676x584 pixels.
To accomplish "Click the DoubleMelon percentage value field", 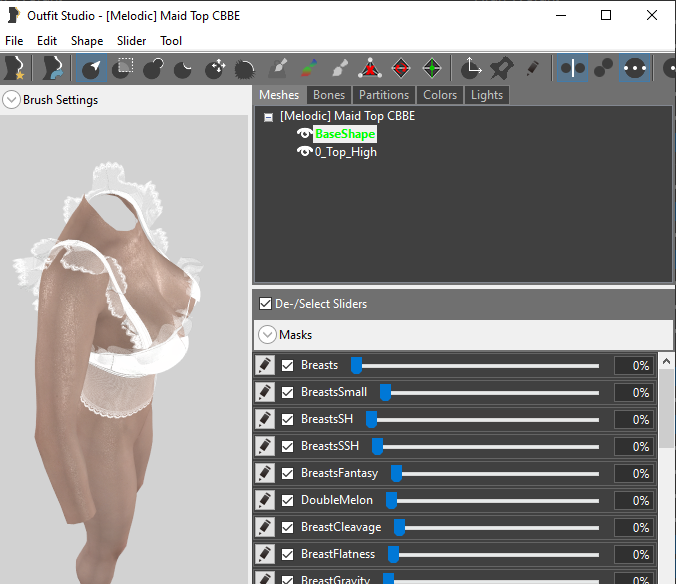I will click(634, 500).
